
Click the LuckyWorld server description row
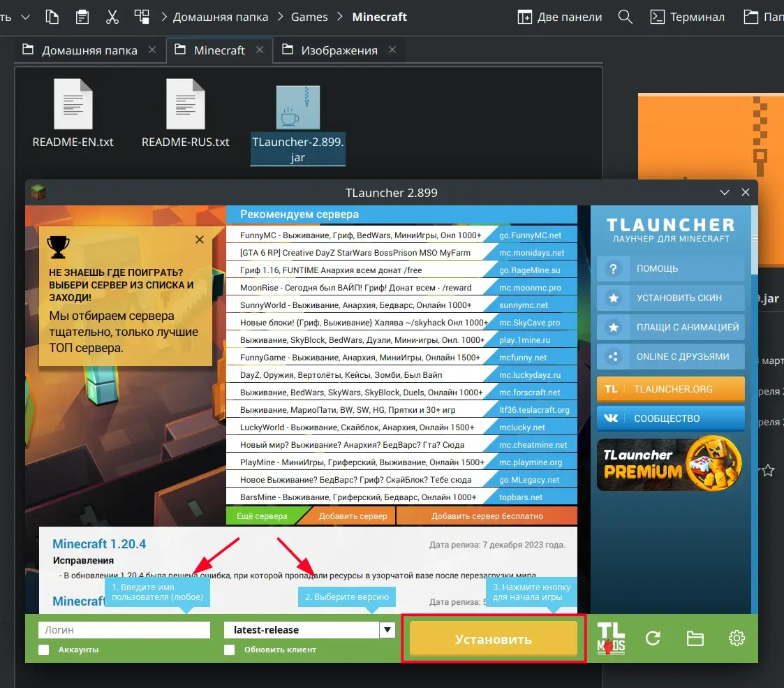[357, 427]
